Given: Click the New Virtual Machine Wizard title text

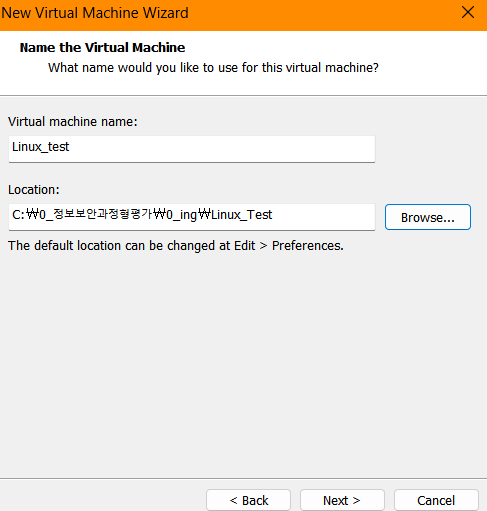Looking at the screenshot, I should pos(95,13).
